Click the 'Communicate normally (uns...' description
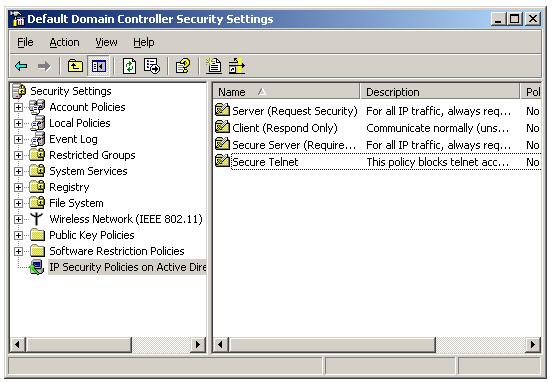The image size is (552, 383). click(438, 128)
